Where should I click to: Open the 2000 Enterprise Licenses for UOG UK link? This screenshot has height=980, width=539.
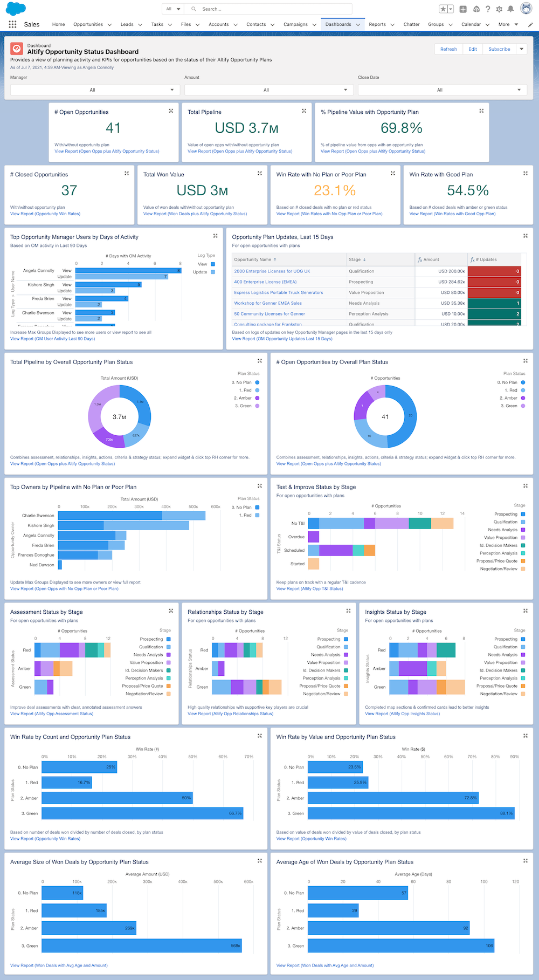click(x=272, y=271)
